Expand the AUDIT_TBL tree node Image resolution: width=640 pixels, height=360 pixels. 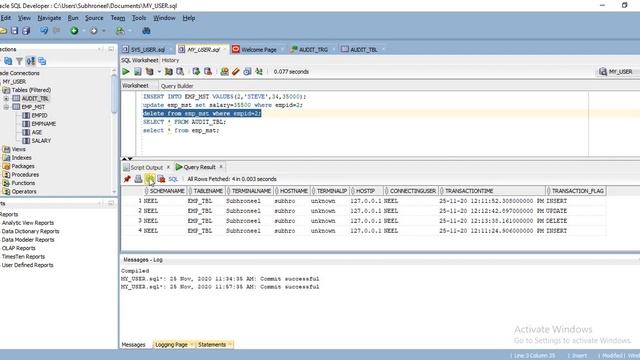[x=6, y=98]
